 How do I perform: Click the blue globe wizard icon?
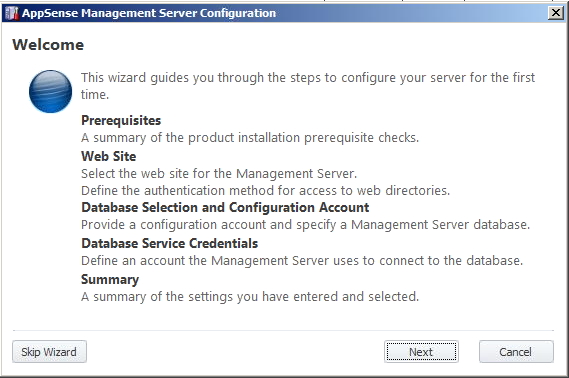click(x=50, y=91)
